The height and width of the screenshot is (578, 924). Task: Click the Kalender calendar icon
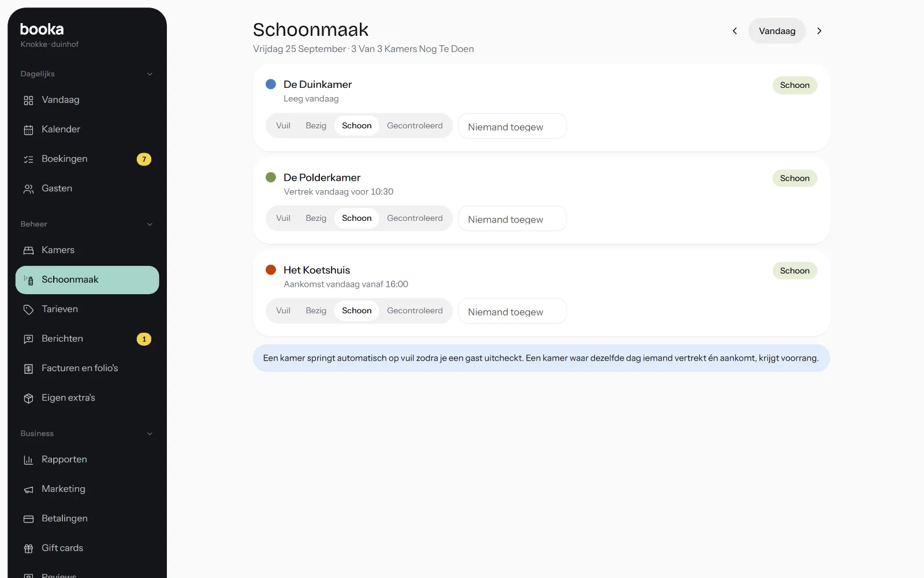[28, 129]
